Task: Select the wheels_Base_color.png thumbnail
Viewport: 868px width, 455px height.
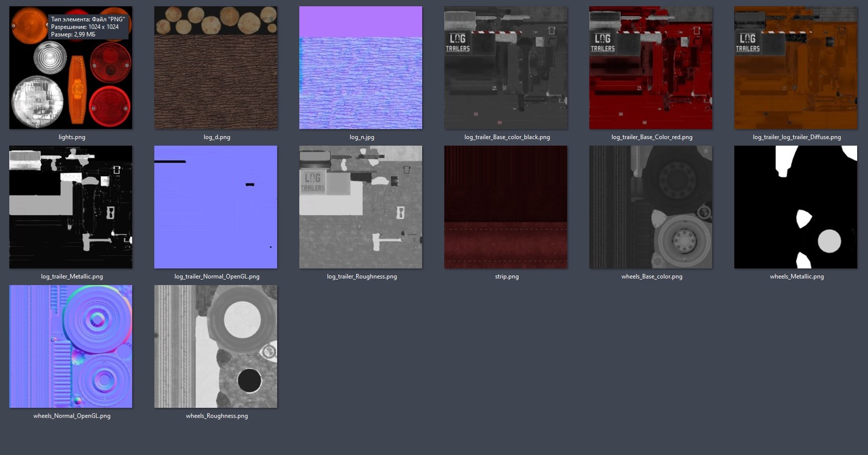Action: pos(651,207)
